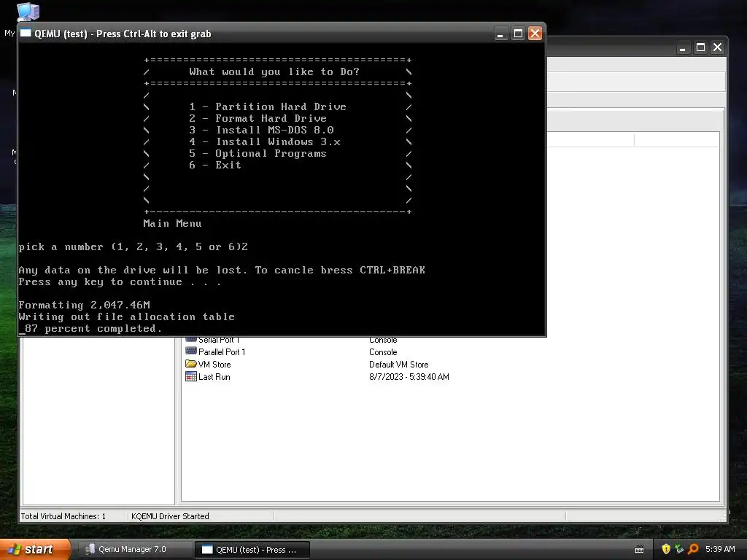Click the keyboard icon on the taskbar
Screen dimensions: 747x560
[x=639, y=550]
